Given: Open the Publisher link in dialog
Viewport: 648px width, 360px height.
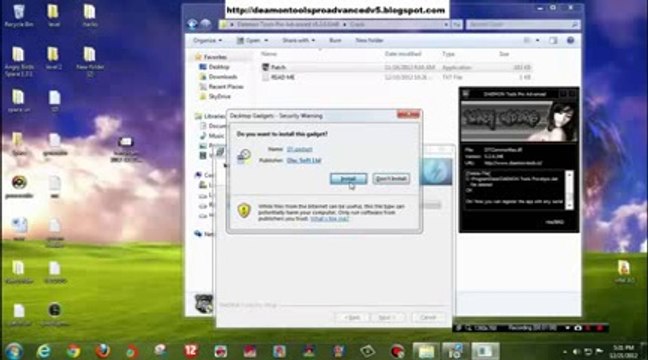Looking at the screenshot, I should 304,160.
